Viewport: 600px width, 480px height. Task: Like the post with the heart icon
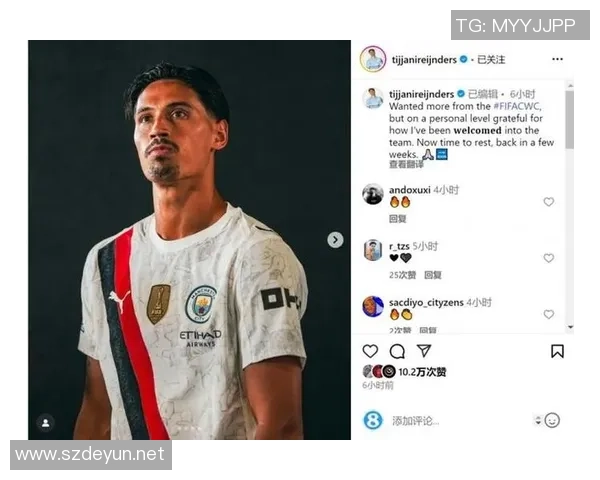point(370,351)
